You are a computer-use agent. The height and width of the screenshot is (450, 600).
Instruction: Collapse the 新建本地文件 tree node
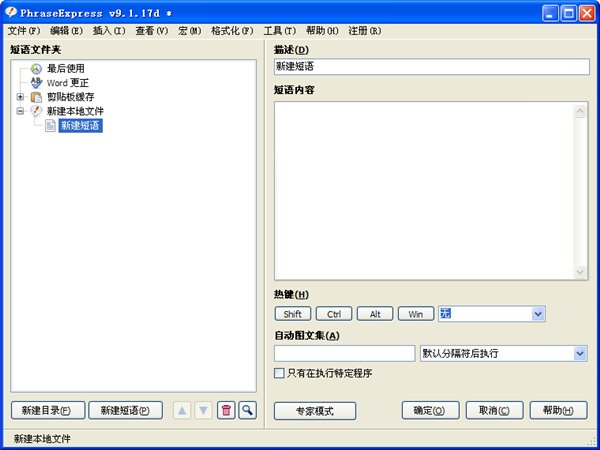[x=20, y=111]
